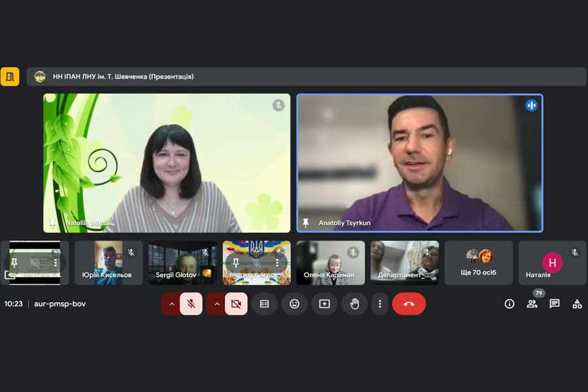Open the emoji reactions button
The image size is (588, 392).
295,304
